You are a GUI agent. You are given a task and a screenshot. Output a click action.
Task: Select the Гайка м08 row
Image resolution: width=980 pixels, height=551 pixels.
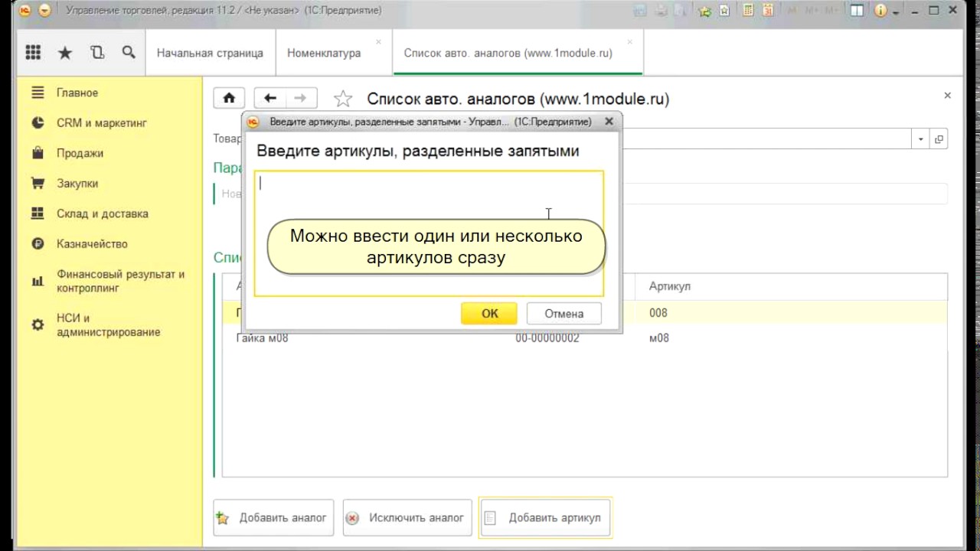585,337
